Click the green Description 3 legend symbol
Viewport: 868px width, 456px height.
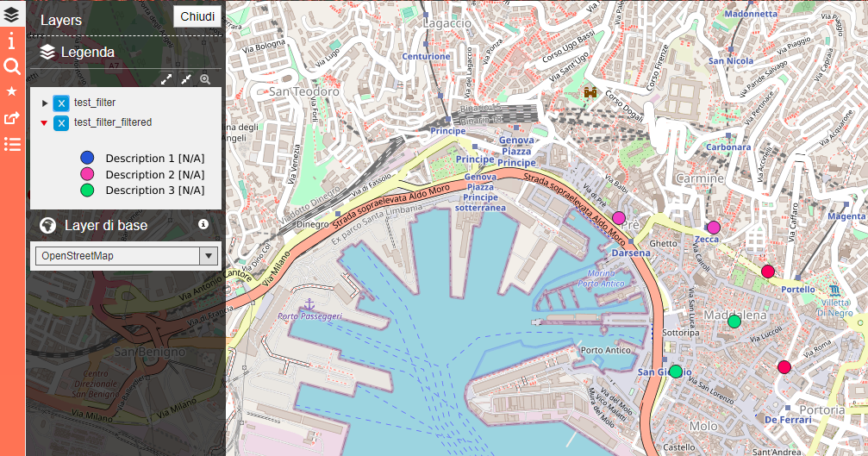[87, 190]
